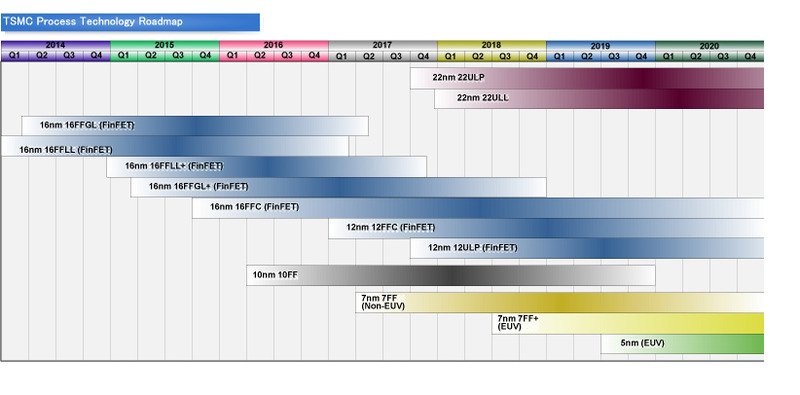This screenshot has width=800, height=395.
Task: Click Q4 under 2014
Action: [96, 56]
